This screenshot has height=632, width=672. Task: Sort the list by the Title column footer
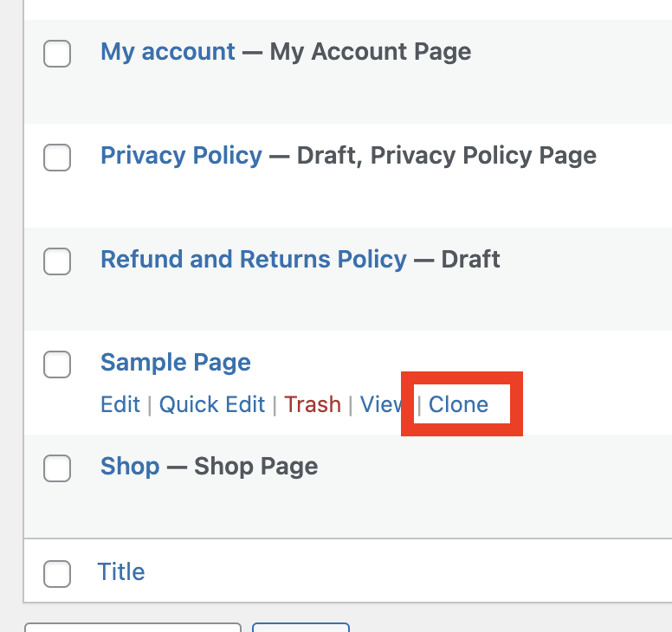coord(121,572)
